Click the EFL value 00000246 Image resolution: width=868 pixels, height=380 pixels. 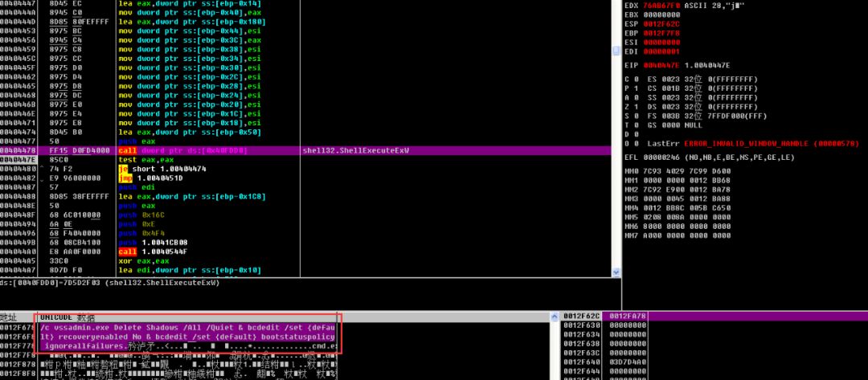click(x=662, y=157)
